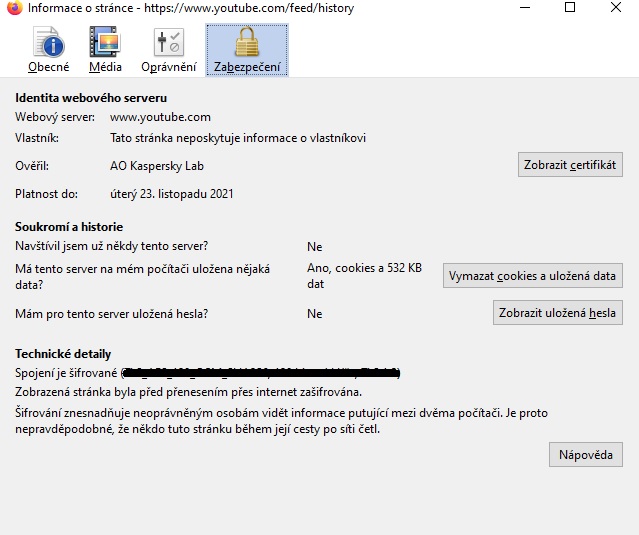Select the www.youtube.com server text
This screenshot has width=639, height=535.
tap(160, 117)
